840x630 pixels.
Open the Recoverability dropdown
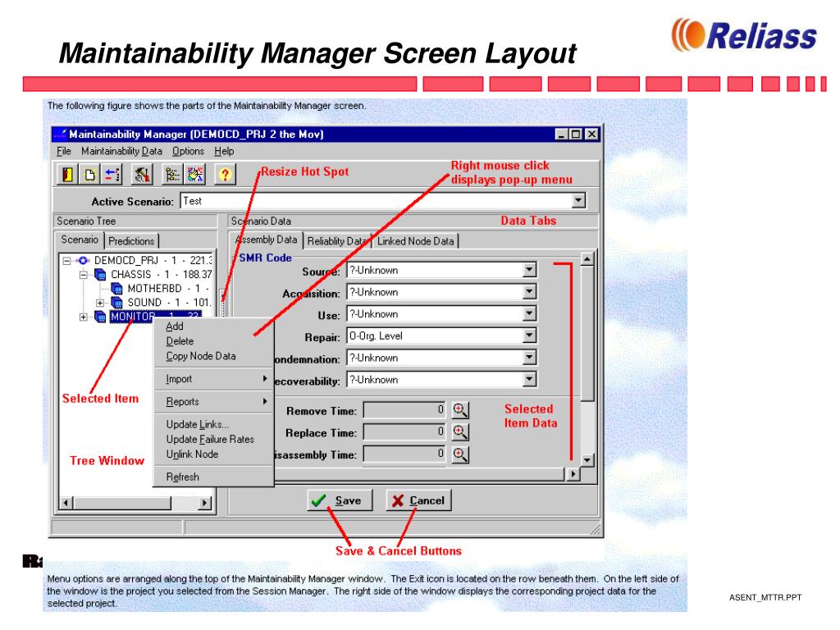pos(529,380)
